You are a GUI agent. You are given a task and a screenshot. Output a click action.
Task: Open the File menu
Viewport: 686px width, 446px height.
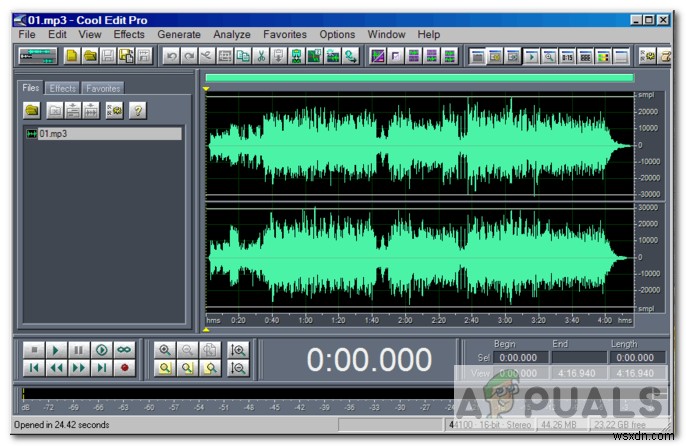(27, 34)
